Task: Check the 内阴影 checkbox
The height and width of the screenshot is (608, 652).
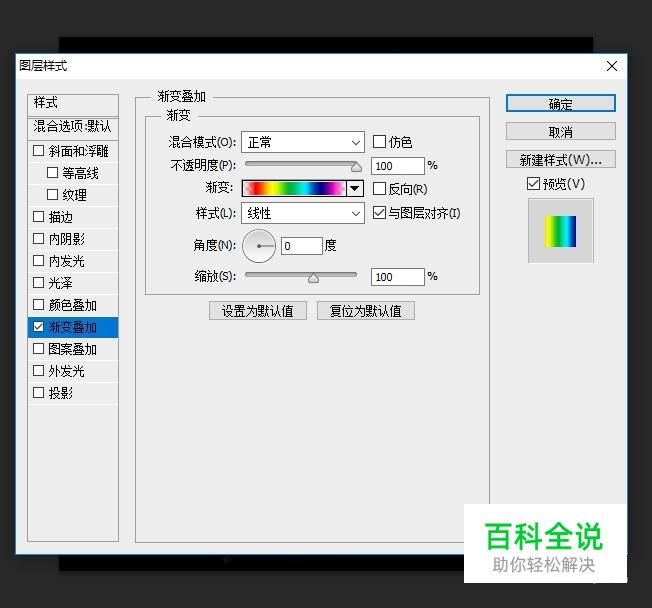Action: 38,239
